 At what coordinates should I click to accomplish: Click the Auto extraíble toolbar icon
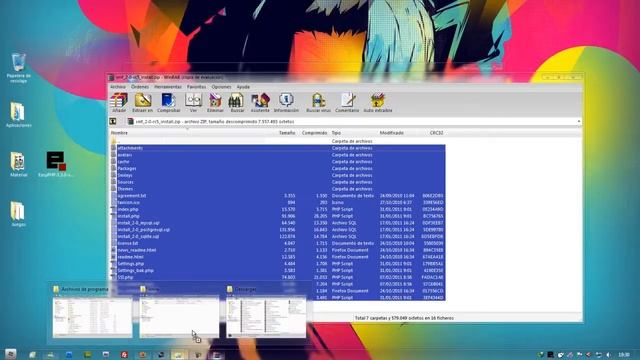point(378,102)
